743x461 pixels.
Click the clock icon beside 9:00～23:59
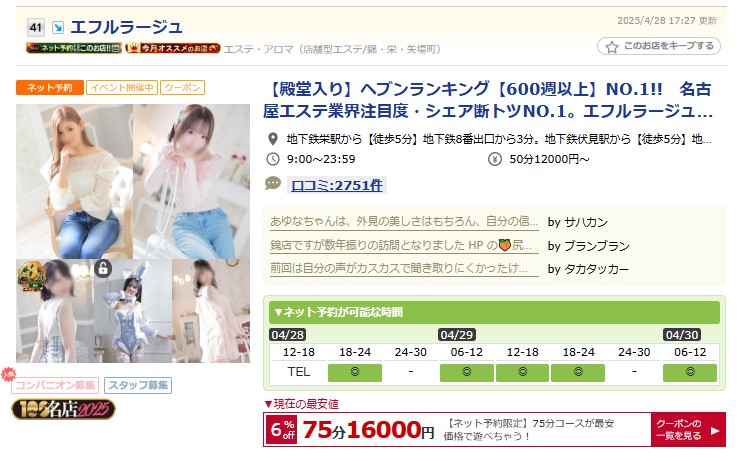click(273, 159)
